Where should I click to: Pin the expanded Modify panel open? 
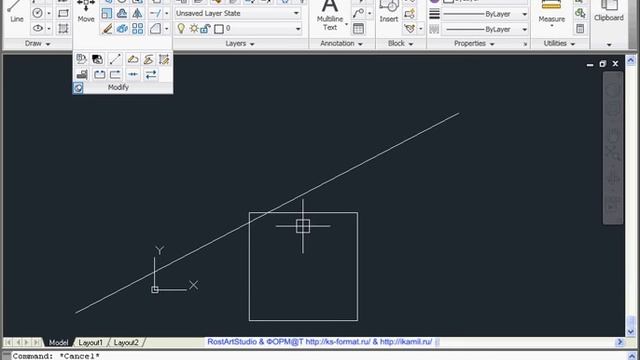point(78,87)
